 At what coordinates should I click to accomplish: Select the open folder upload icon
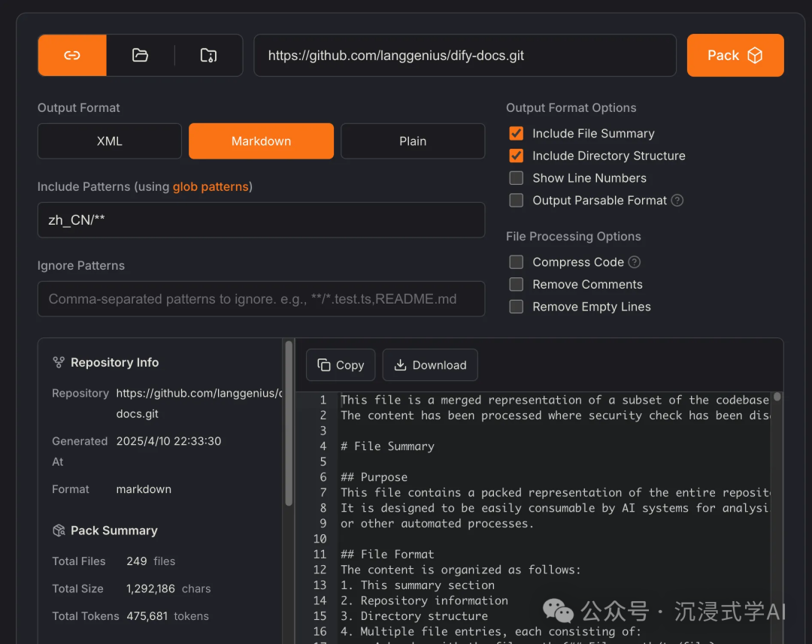coord(140,56)
